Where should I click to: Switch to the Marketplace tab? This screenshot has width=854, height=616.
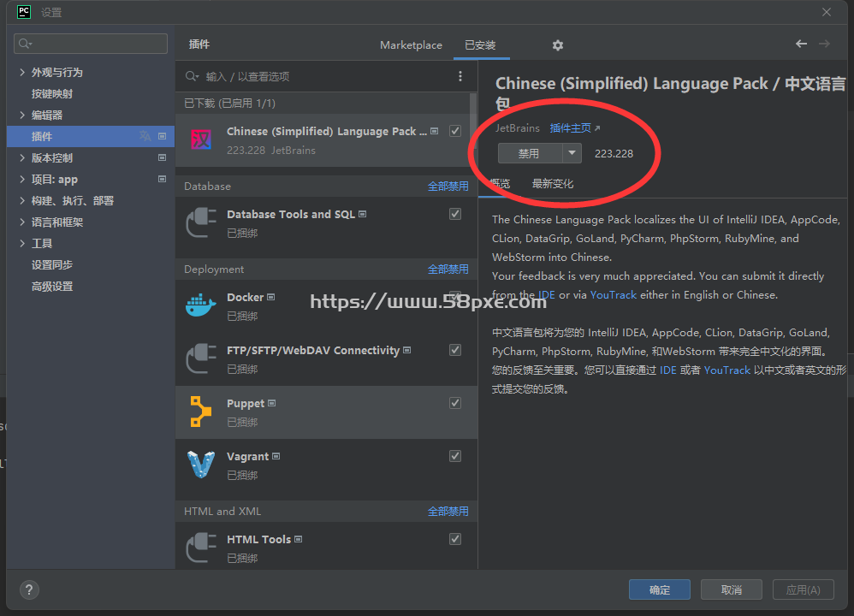coord(412,45)
